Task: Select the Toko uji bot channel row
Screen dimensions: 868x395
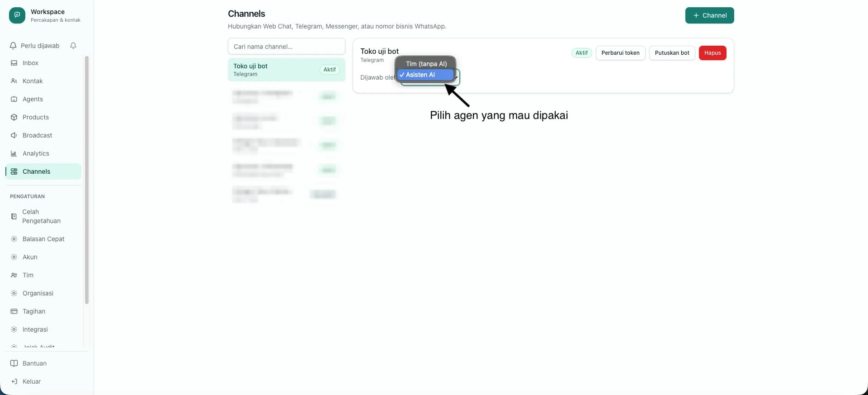Action: click(287, 70)
